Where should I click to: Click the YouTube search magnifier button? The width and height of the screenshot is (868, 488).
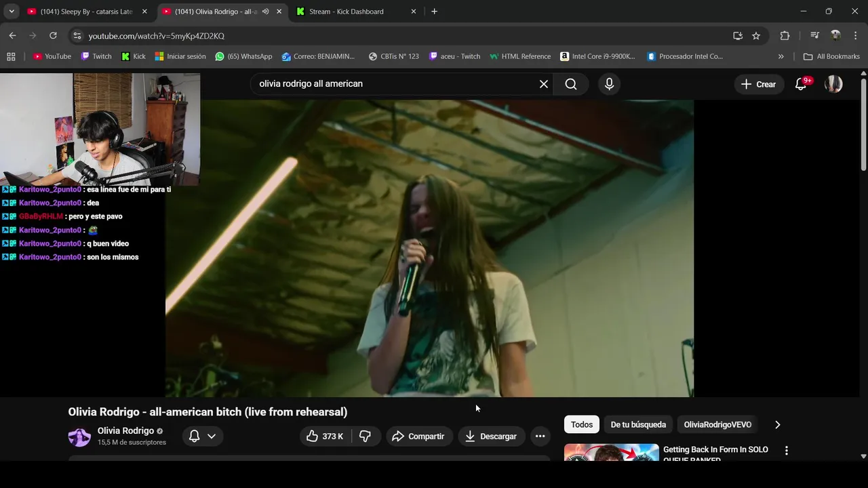[x=571, y=84]
